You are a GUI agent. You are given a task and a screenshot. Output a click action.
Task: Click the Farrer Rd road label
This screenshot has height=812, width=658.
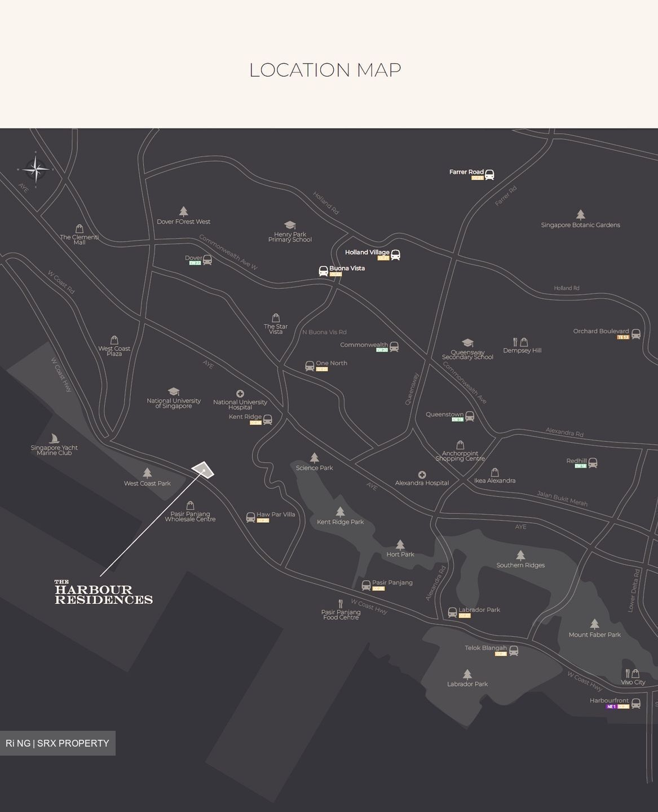pyautogui.click(x=506, y=196)
